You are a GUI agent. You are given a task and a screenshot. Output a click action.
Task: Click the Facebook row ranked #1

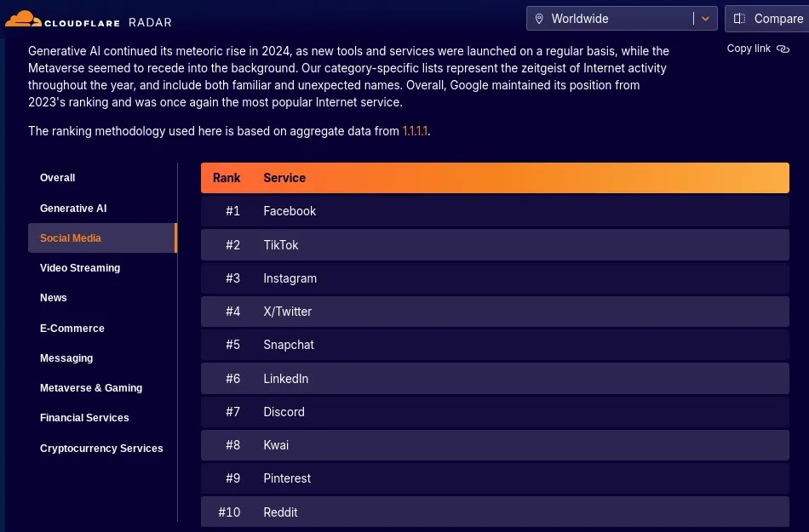(495, 211)
